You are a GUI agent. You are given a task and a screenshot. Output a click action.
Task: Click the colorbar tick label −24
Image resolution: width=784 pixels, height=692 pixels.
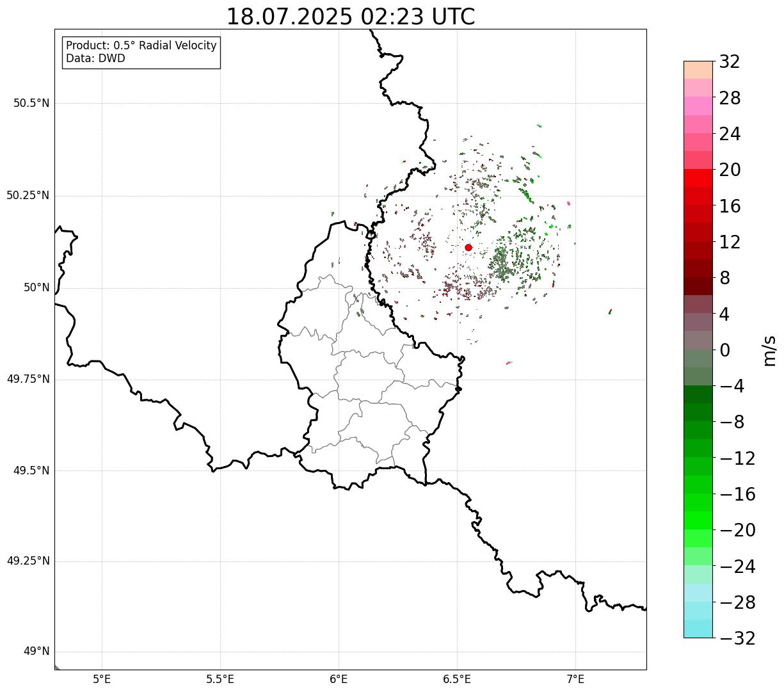737,567
